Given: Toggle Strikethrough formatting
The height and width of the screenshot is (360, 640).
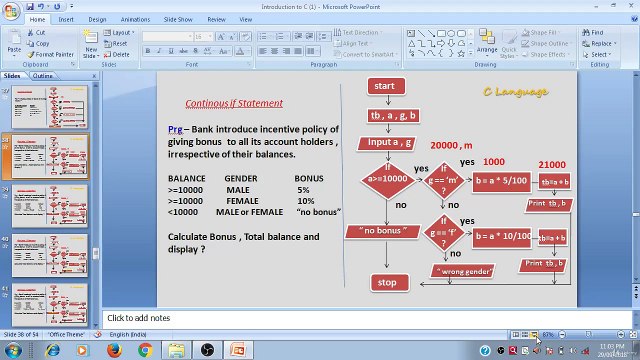Looking at the screenshot, I should pyautogui.click(x=183, y=51).
